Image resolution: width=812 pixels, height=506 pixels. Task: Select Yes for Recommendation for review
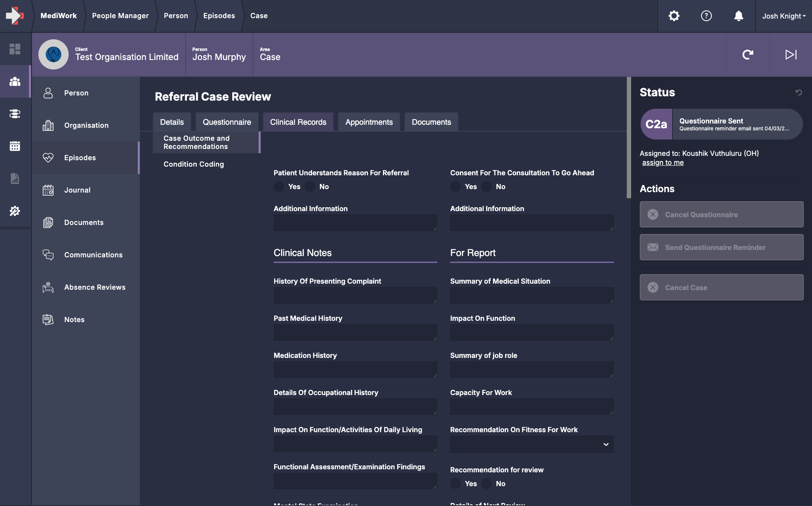pos(455,484)
